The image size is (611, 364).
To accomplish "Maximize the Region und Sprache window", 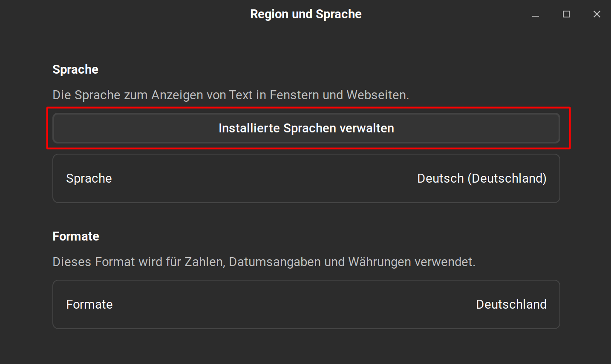I will pos(566,14).
